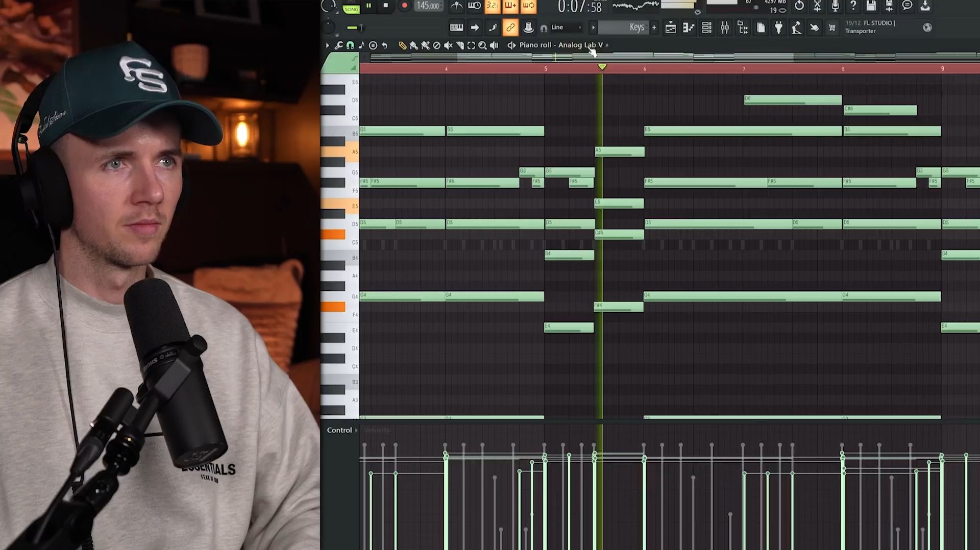Click bar 7 on the timeline ruler
This screenshot has width=980, height=550.
pos(744,68)
